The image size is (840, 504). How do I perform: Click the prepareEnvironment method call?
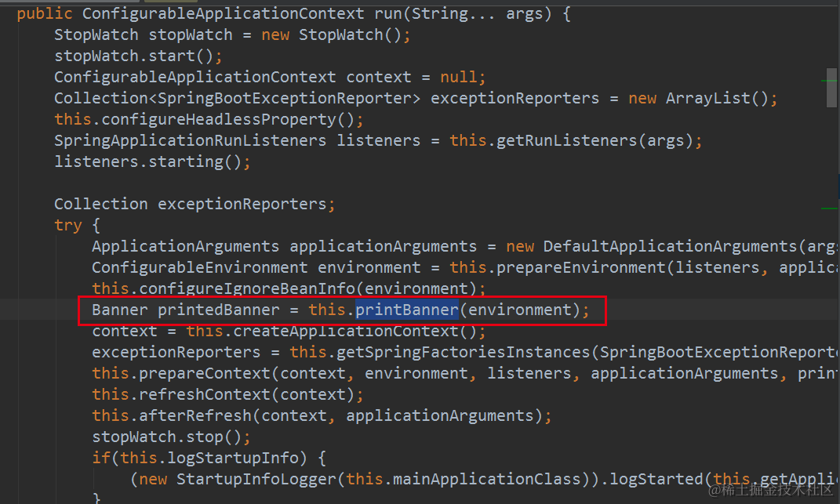point(581,267)
